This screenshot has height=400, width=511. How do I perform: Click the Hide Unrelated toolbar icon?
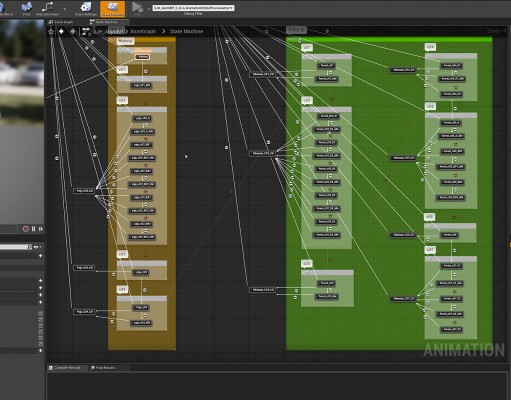pos(47,8)
